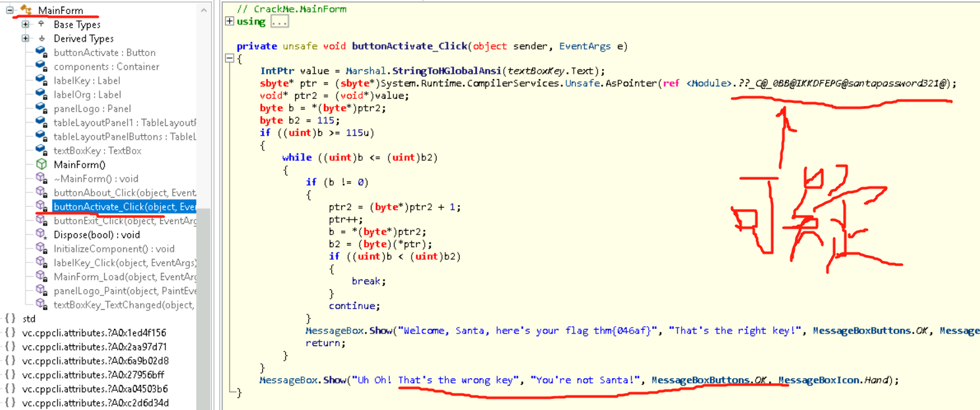Click the MainForm class icon in tree
Image resolution: width=980 pixels, height=410 pixels.
[26, 11]
